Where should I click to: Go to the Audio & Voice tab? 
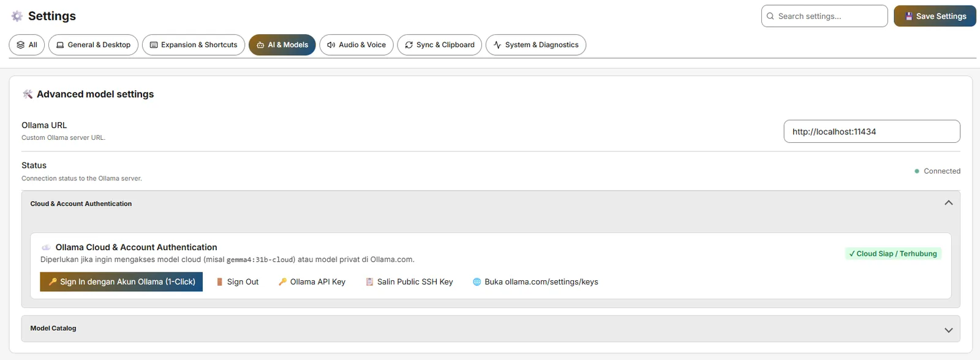[x=356, y=45]
